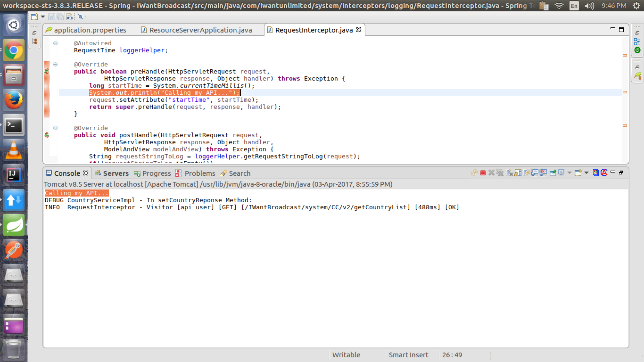Collapse the @Autowired code fold
This screenshot has width=644, height=362.
pos(55,43)
